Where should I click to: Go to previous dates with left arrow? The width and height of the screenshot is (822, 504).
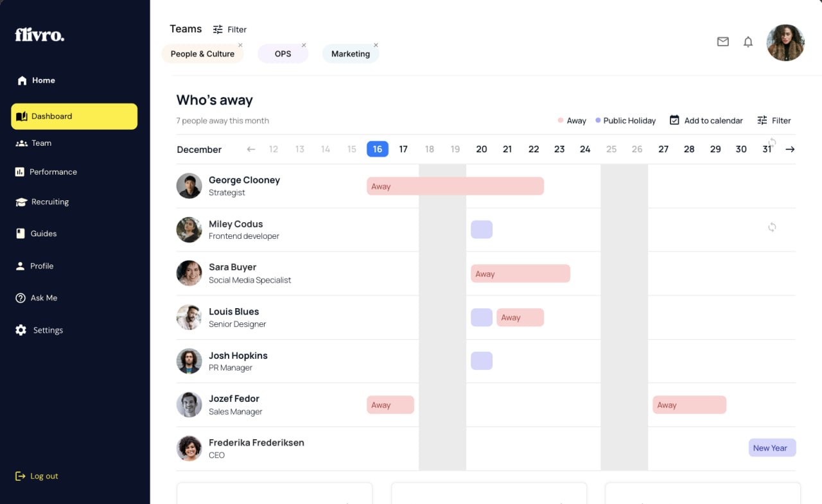pyautogui.click(x=251, y=149)
